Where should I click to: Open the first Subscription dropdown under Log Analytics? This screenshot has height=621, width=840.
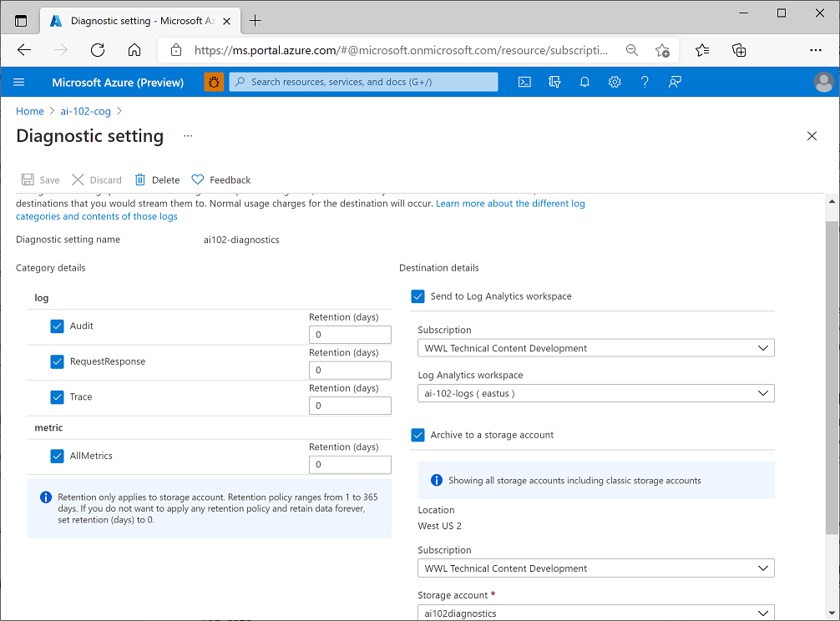(x=595, y=348)
